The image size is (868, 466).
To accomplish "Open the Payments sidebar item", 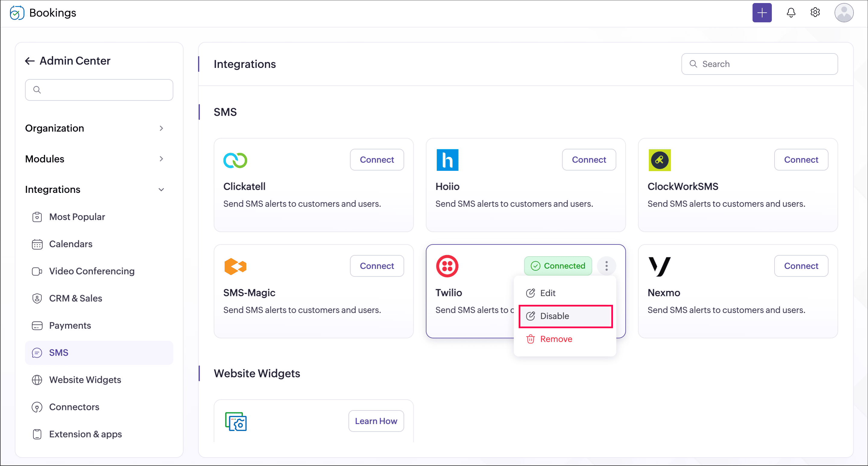I will pyautogui.click(x=70, y=325).
